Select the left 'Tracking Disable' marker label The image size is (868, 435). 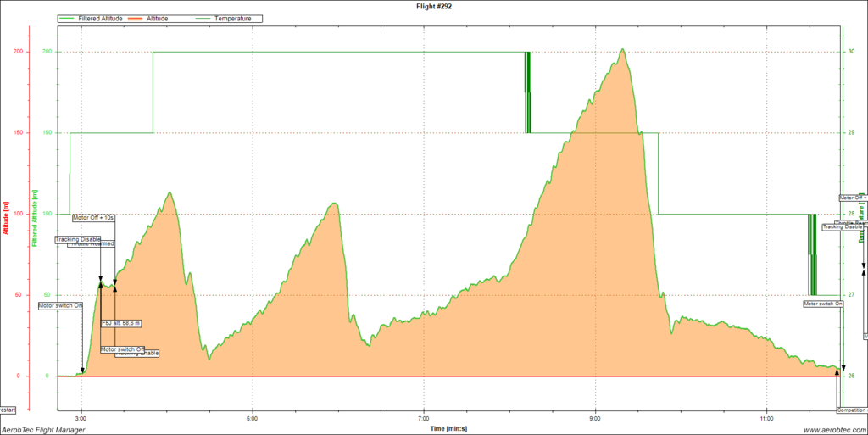point(77,239)
